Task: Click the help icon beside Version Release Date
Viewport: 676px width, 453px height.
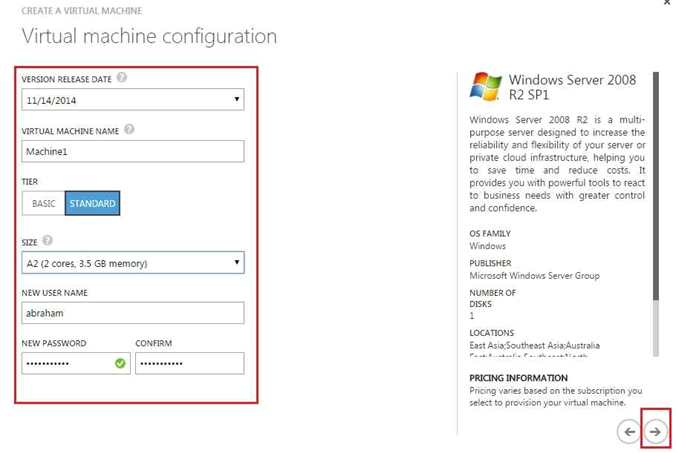Action: point(122,78)
